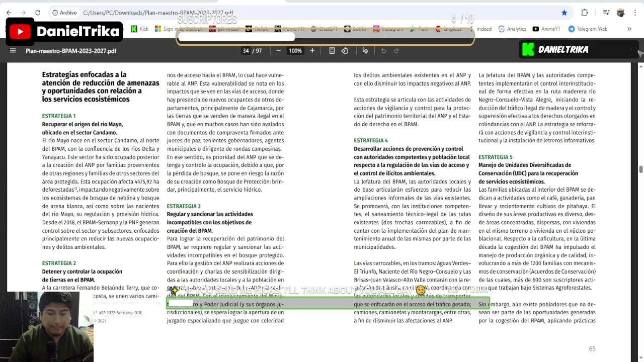Click the blue bookmark star
Viewport: 644px width, 362px height.
[x=564, y=13]
